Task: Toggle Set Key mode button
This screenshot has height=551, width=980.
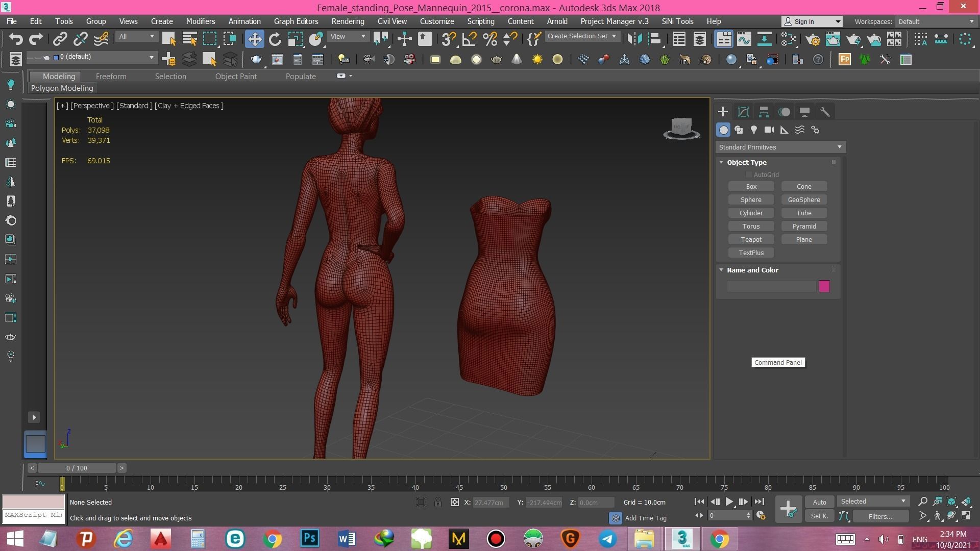Action: [819, 516]
